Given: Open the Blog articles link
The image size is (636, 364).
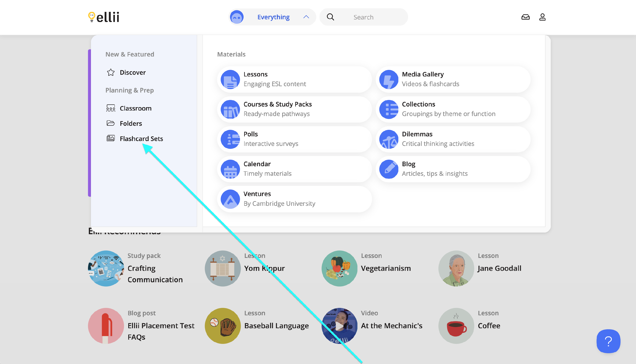Looking at the screenshot, I should (x=453, y=169).
